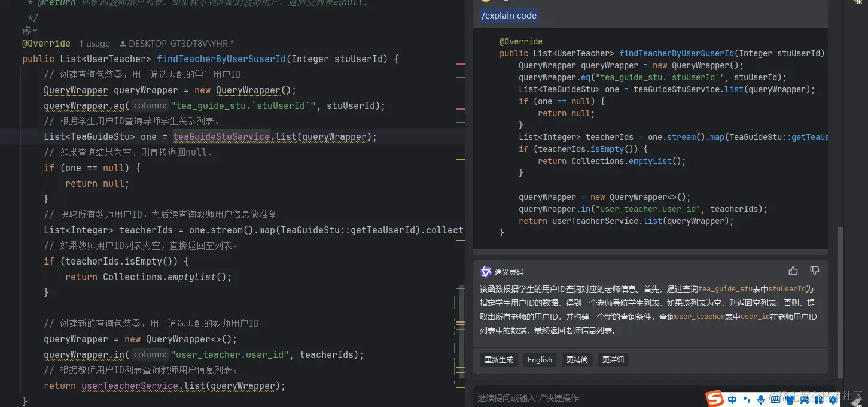This screenshot has height=407, width=868.
Task: Click the 通义灵码 logo in the chat reply
Action: click(485, 272)
